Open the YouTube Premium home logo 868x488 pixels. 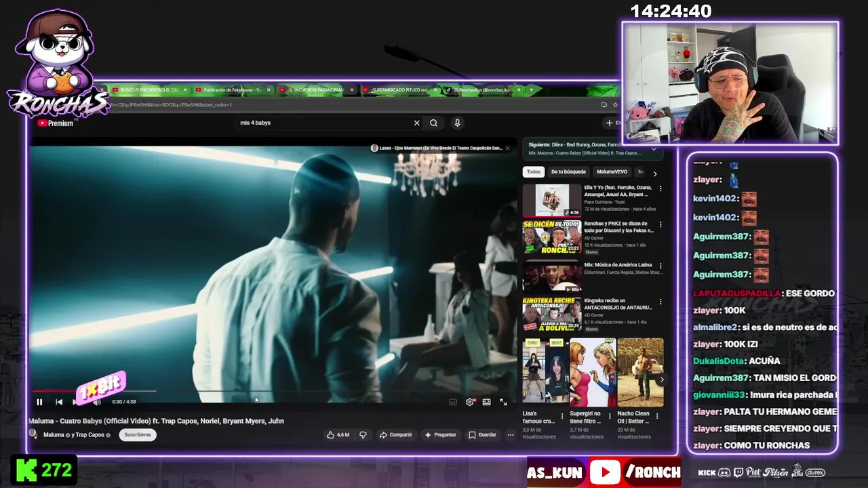click(56, 123)
